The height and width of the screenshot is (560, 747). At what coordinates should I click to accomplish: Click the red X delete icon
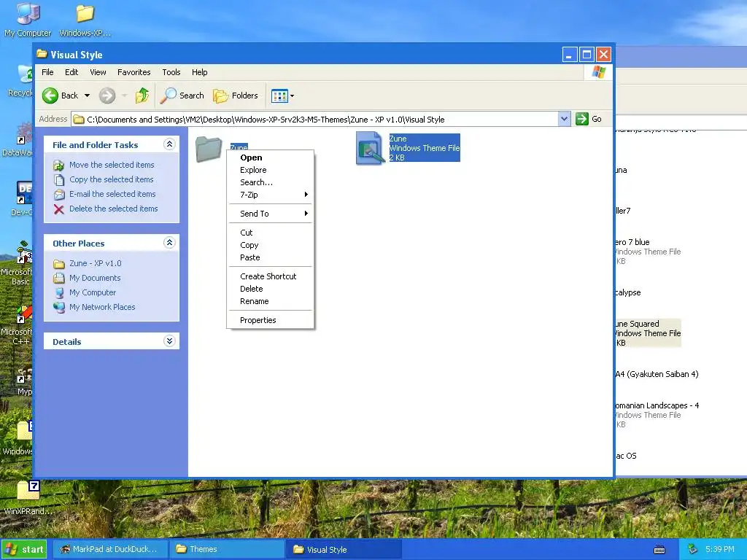coord(59,209)
